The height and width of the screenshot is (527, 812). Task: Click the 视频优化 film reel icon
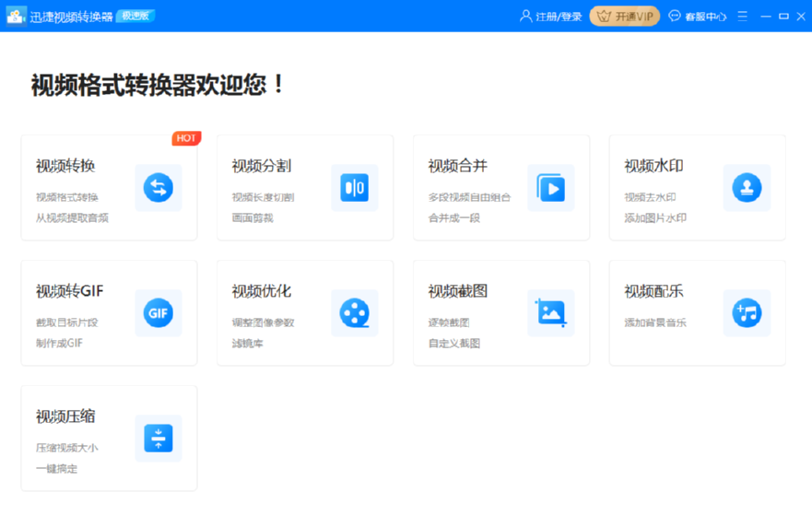pyautogui.click(x=355, y=312)
